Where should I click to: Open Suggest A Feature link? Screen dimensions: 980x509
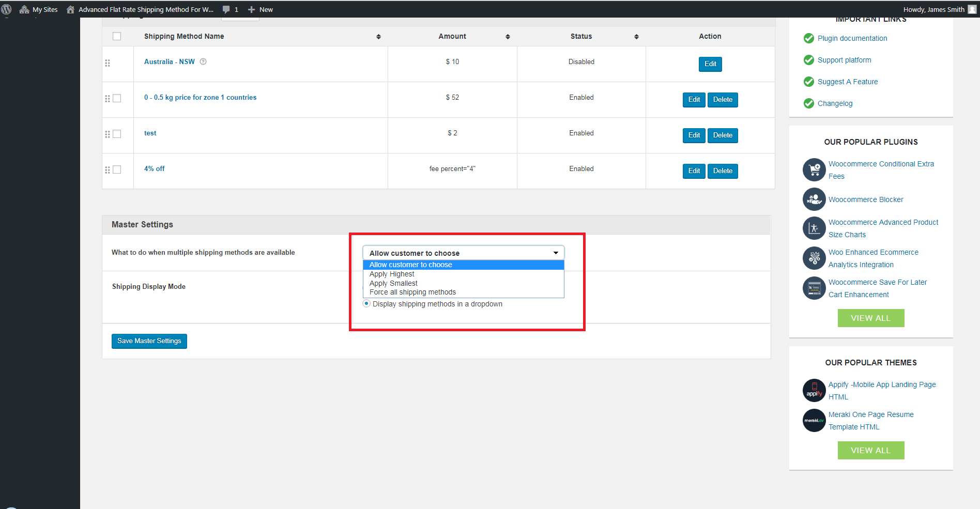pos(848,82)
